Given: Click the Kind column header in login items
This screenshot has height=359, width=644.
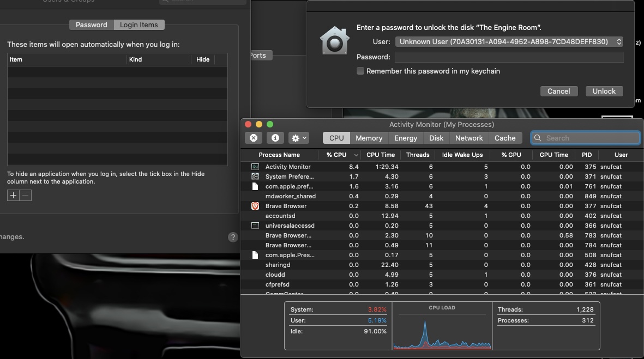Looking at the screenshot, I should coord(159,59).
